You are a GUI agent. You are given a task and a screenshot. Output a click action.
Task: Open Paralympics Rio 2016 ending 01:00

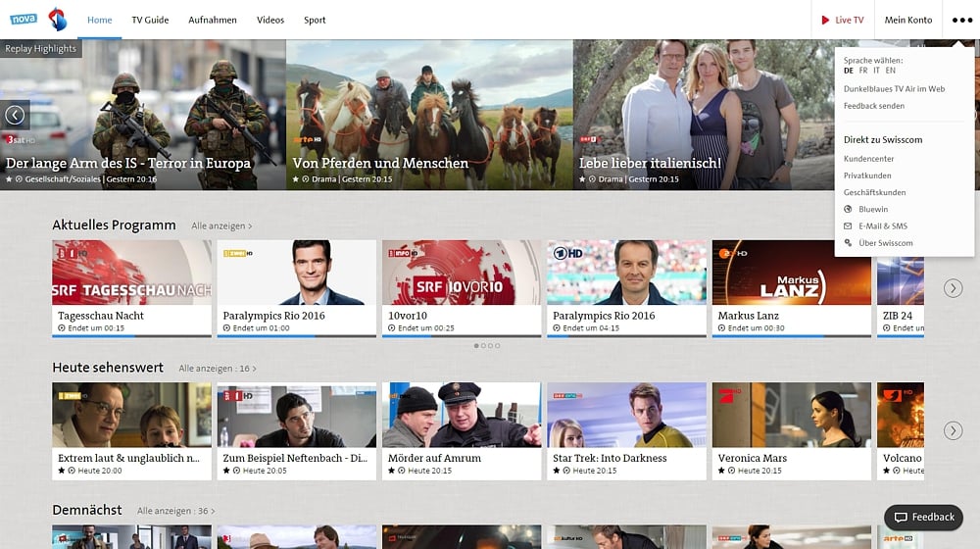click(297, 289)
